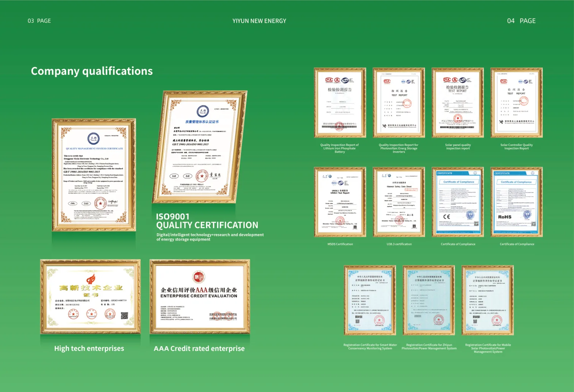Click the "MSDS Certification" caption

(340, 244)
